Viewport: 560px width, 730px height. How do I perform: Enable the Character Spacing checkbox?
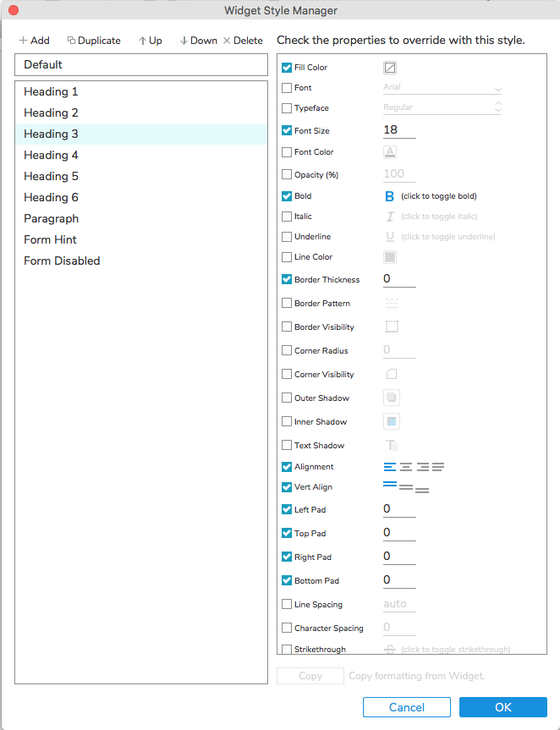tap(287, 628)
